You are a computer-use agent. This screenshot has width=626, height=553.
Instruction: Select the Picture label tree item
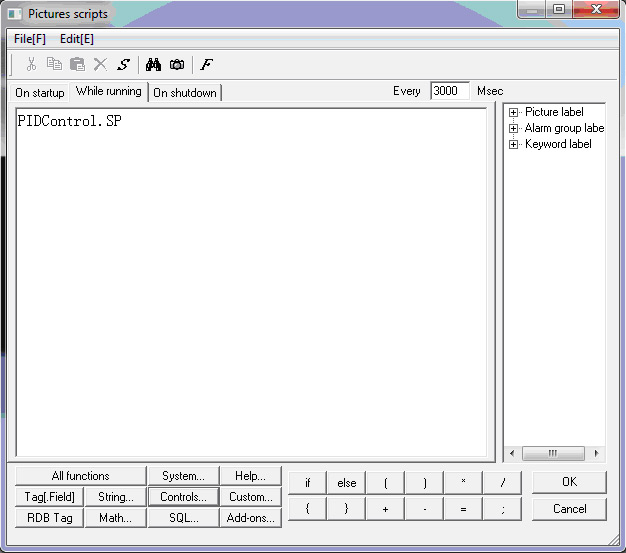pos(554,112)
